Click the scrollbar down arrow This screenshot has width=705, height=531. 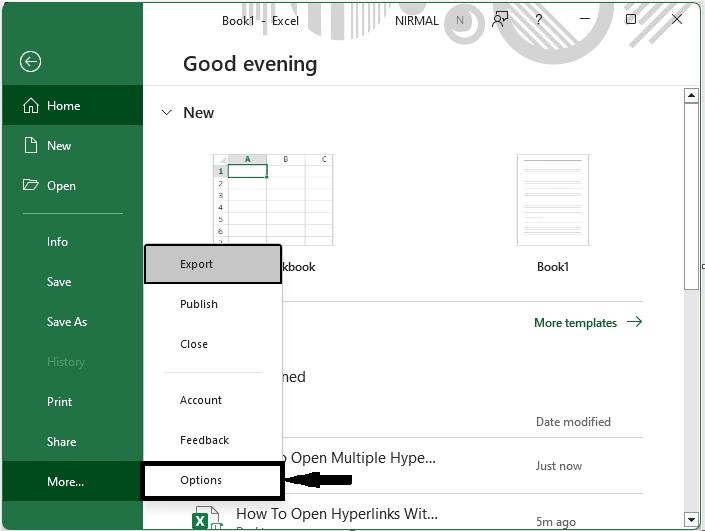[x=691, y=519]
